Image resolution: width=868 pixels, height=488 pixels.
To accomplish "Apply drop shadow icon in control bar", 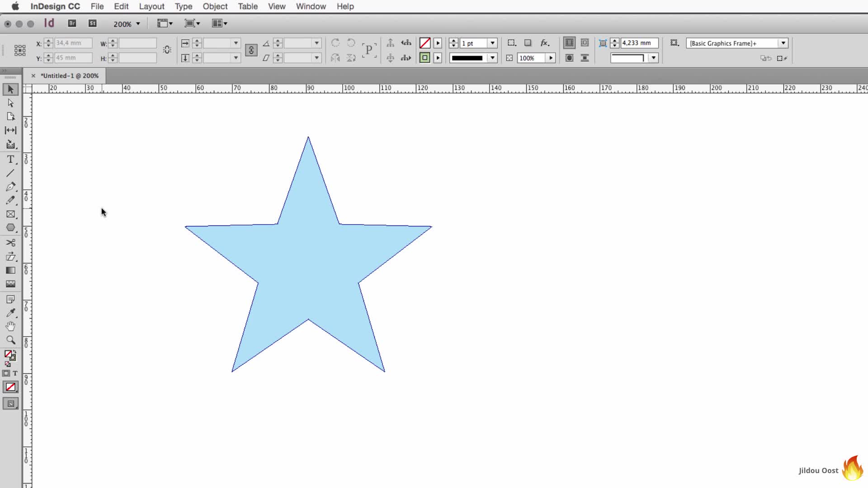I will tap(528, 43).
